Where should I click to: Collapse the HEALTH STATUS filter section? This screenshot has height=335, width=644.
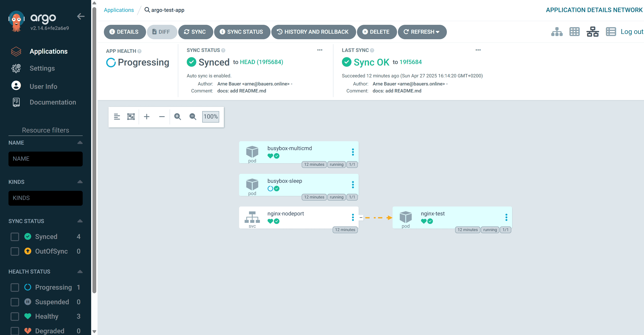click(x=80, y=272)
